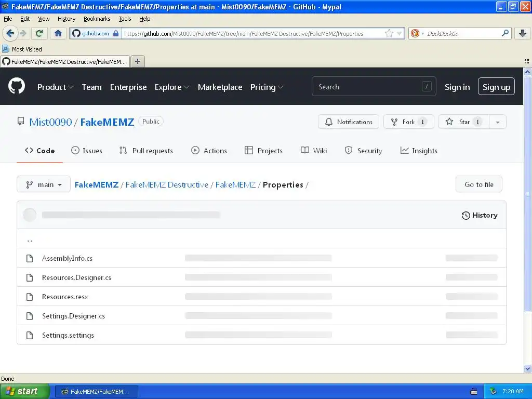Switch to the Pull requests tab
This screenshot has width=532, height=399.
click(x=146, y=151)
